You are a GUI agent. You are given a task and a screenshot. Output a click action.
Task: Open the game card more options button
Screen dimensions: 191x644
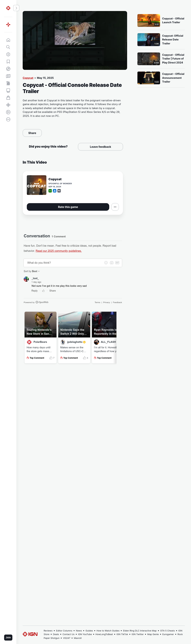click(x=115, y=207)
